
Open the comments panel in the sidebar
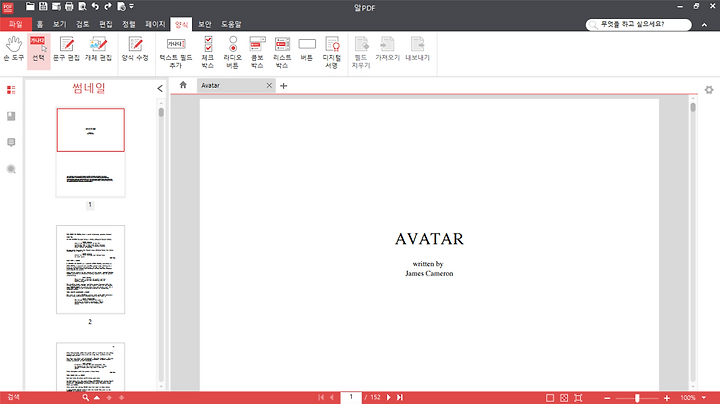pyautogui.click(x=11, y=142)
